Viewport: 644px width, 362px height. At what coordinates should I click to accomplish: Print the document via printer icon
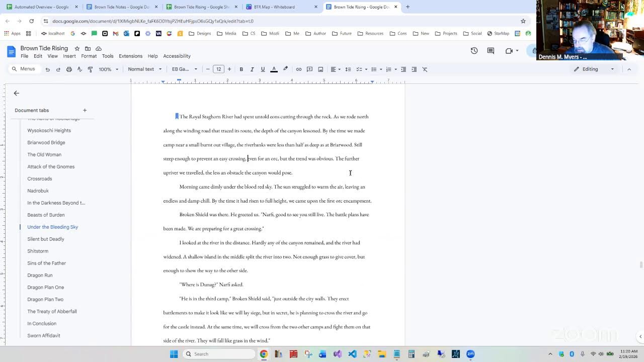click(69, 69)
